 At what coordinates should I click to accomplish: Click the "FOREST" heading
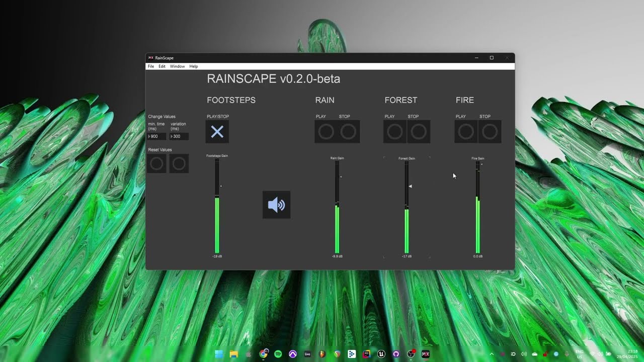pos(401,100)
